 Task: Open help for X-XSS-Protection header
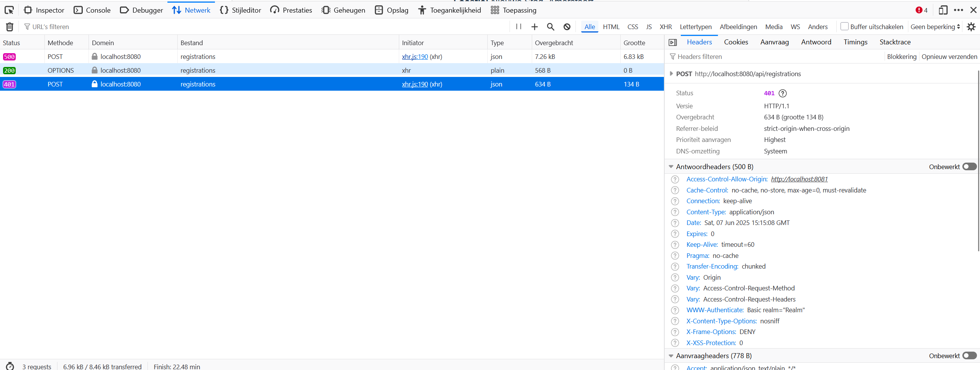coord(675,343)
